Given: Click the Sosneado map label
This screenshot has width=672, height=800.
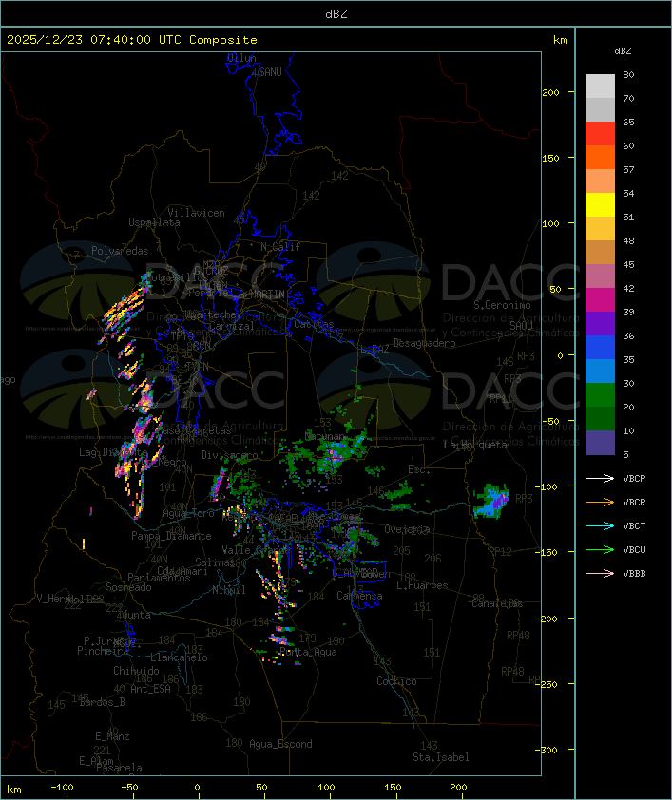Looking at the screenshot, I should coord(128,587).
